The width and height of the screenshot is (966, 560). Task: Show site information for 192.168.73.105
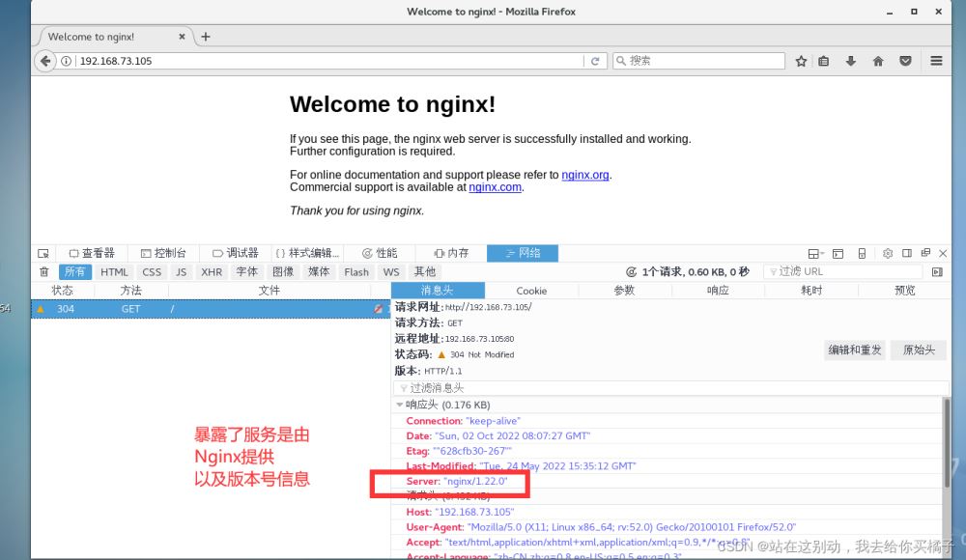[x=66, y=61]
